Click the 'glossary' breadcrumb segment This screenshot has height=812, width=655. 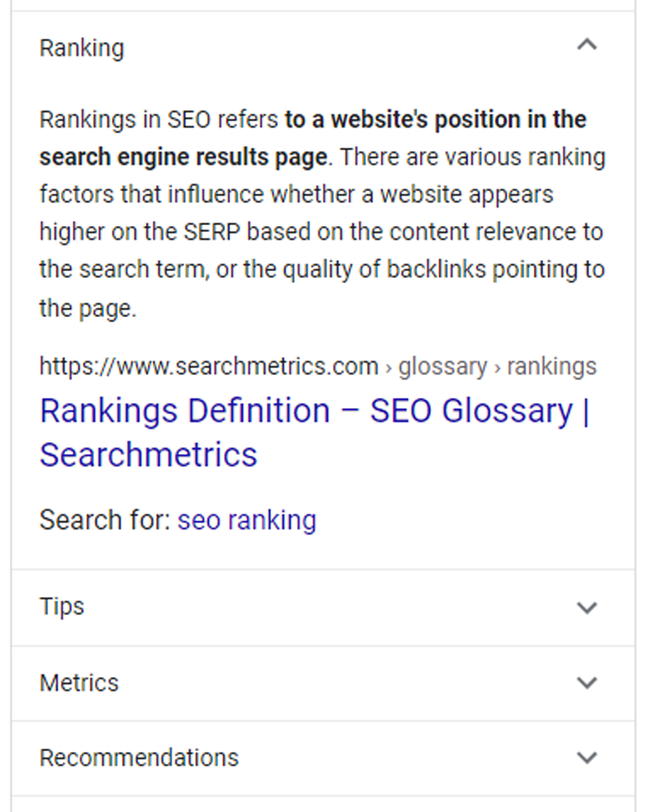443,367
